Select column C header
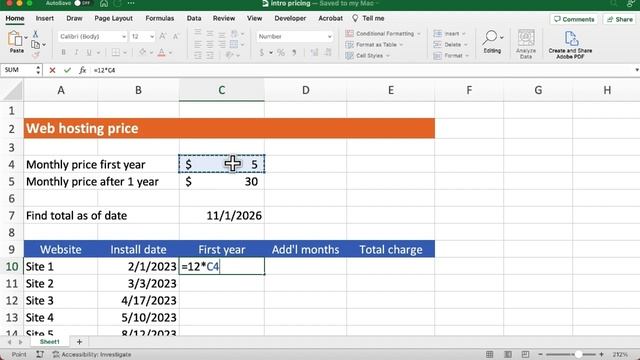The width and height of the screenshot is (640, 360). pos(222,90)
